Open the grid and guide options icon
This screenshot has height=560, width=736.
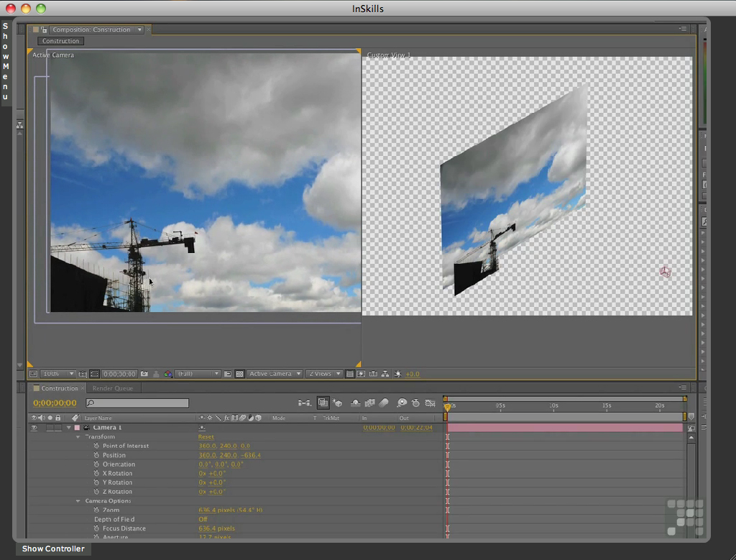83,374
